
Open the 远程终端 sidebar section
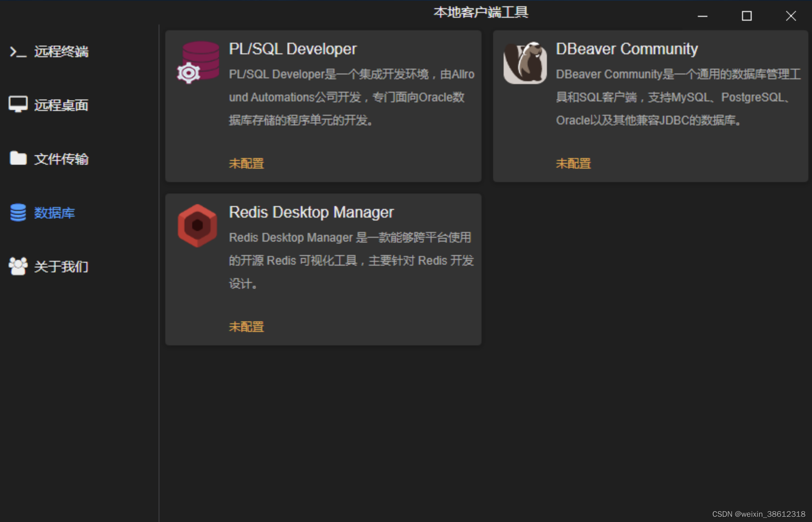61,52
